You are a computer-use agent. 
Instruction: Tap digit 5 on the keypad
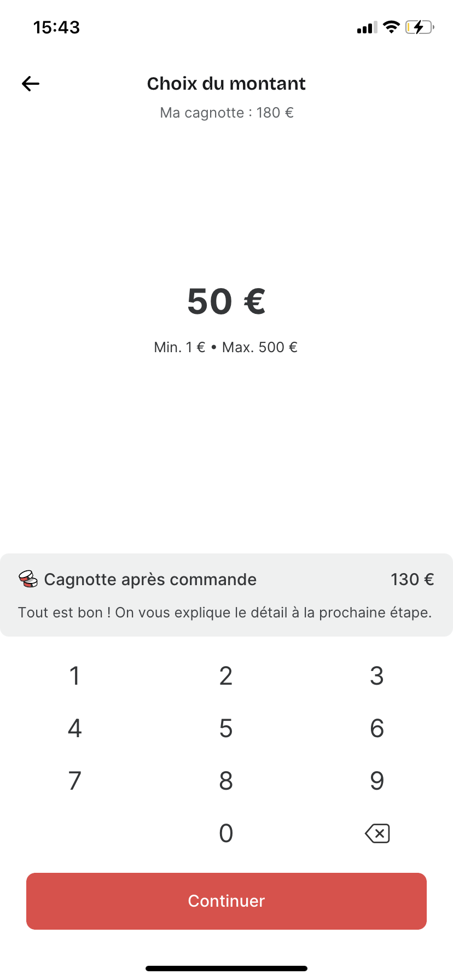pos(226,728)
